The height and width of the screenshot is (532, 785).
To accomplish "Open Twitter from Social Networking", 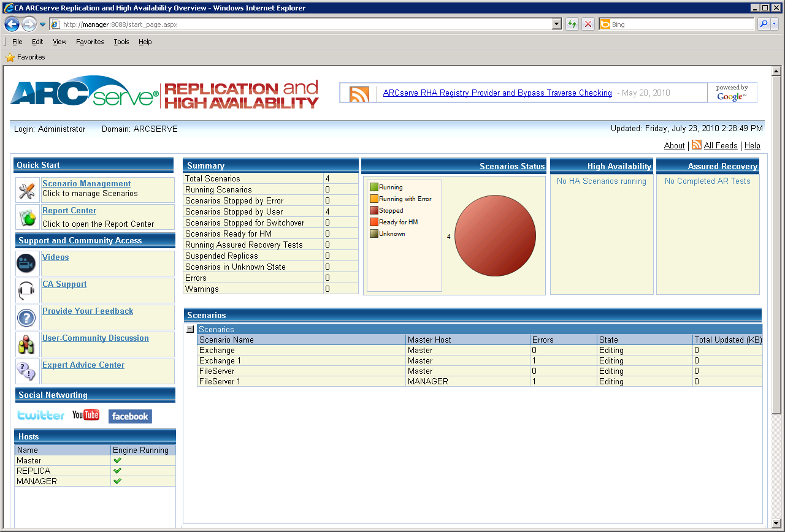I will pos(40,415).
